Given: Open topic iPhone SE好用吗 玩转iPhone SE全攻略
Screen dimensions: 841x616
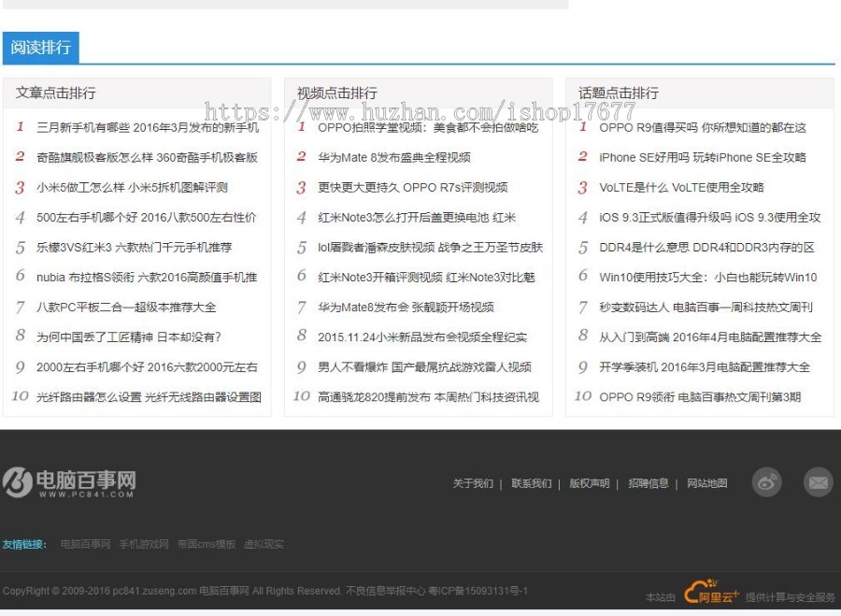Looking at the screenshot, I should click(703, 157).
